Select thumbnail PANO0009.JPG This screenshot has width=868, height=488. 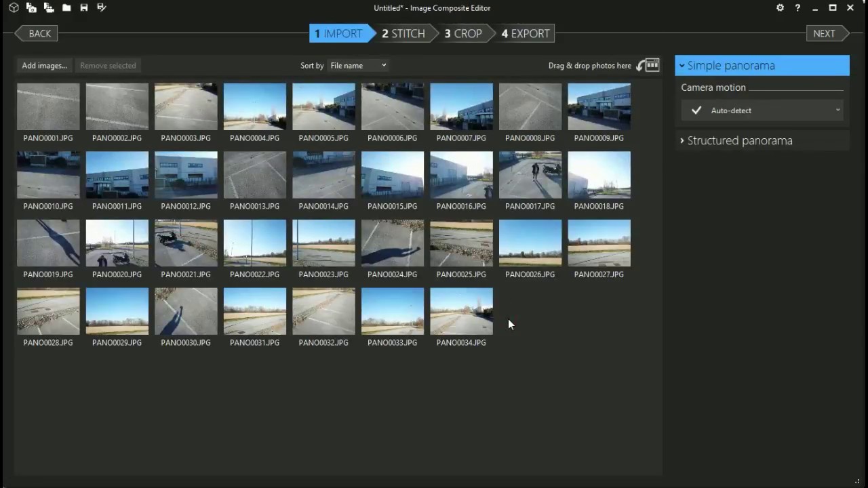coord(599,106)
